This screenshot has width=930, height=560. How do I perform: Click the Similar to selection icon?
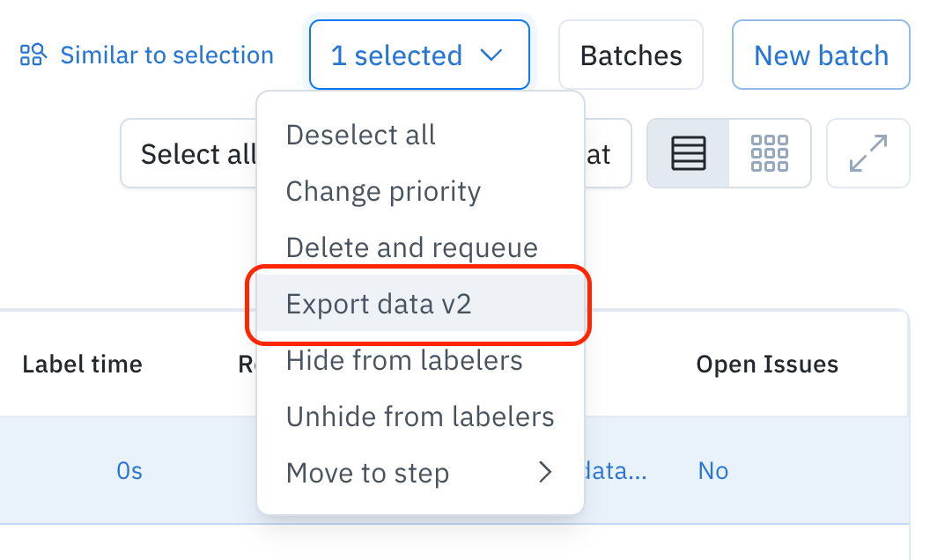[33, 55]
